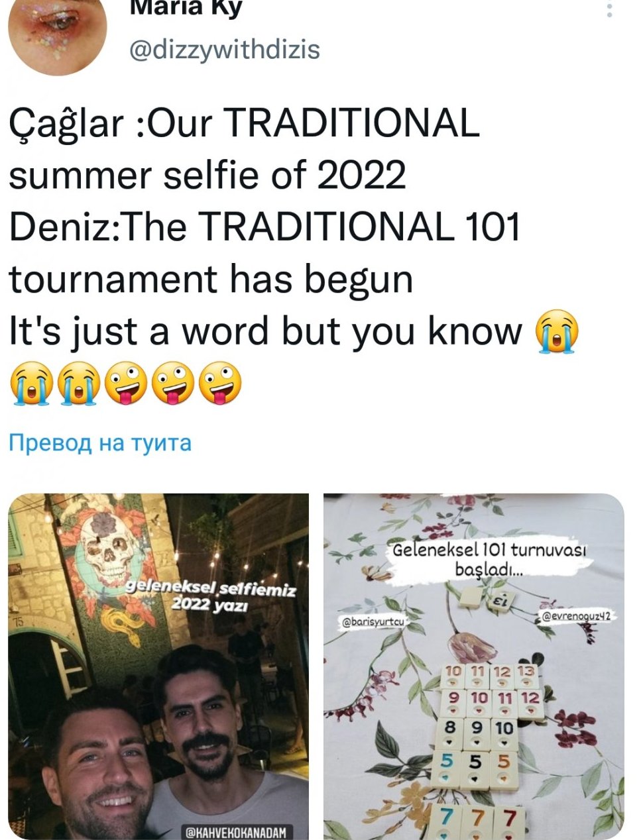
Task: Open the Maria Ky display name
Action: click(186, 8)
